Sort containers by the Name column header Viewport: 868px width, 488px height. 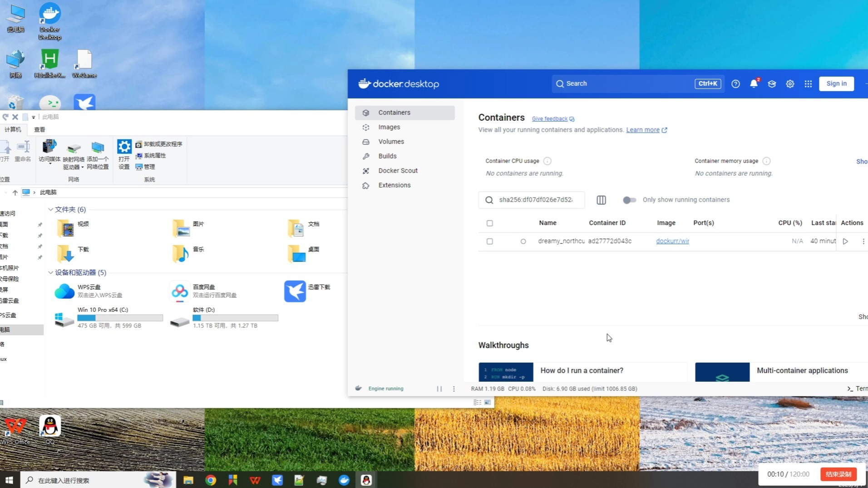547,223
